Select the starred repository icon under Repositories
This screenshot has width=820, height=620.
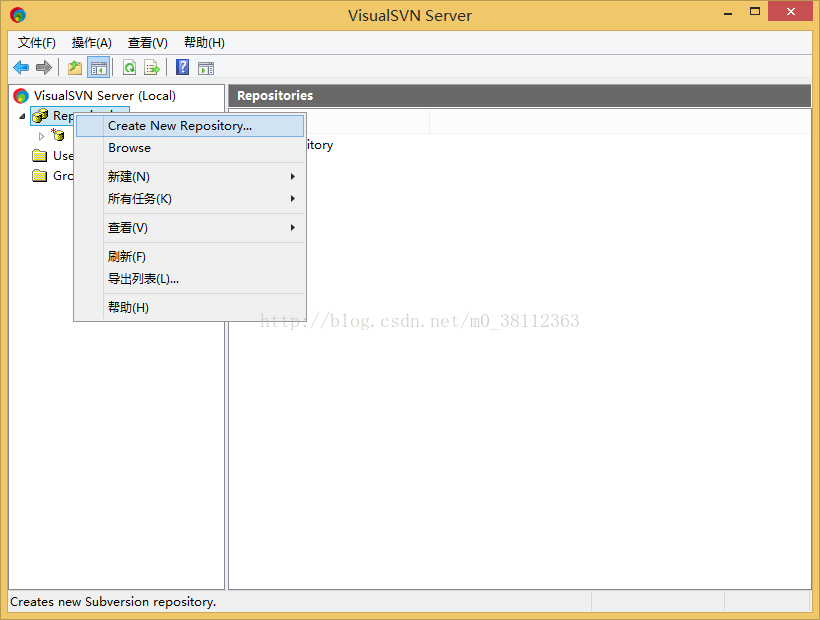point(58,135)
